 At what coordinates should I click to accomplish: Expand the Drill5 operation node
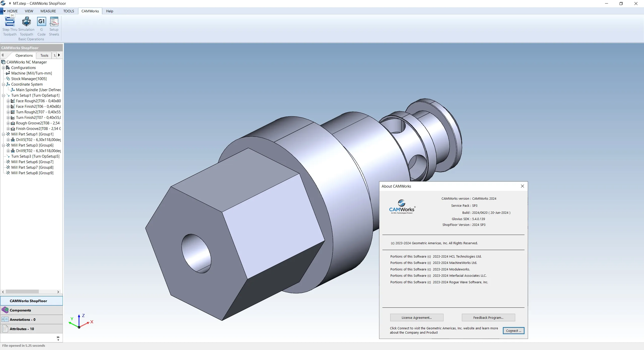[8, 140]
